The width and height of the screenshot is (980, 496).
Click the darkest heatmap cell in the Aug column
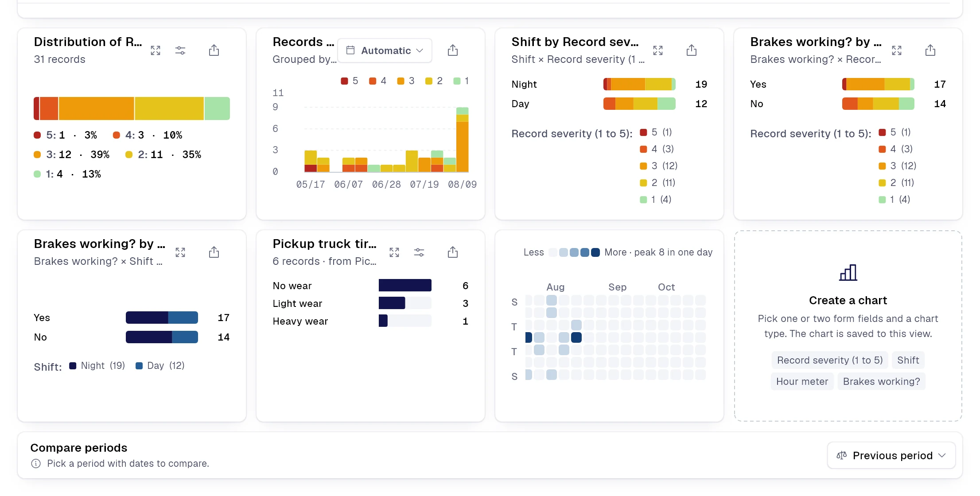point(576,337)
